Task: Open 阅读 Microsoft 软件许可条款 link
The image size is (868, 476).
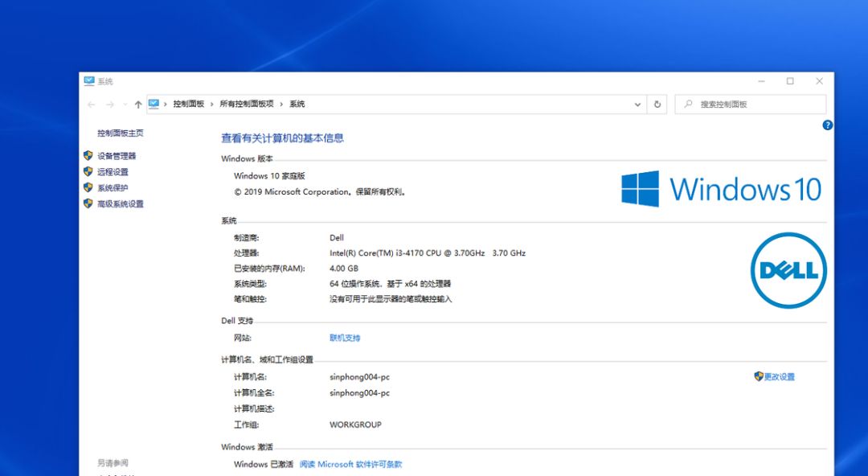Action: point(351,465)
